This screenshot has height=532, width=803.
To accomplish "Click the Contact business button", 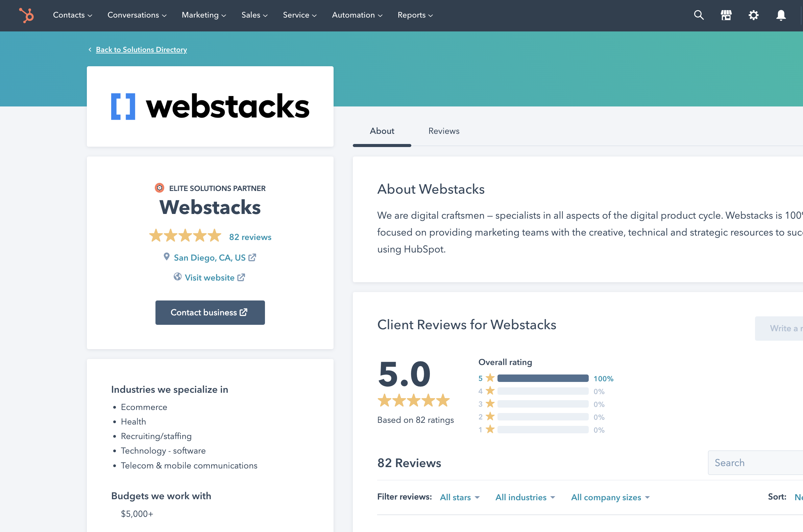I will click(x=210, y=312).
